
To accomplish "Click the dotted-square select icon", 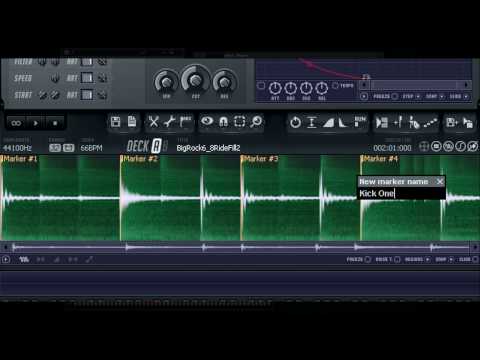I will tap(240, 122).
